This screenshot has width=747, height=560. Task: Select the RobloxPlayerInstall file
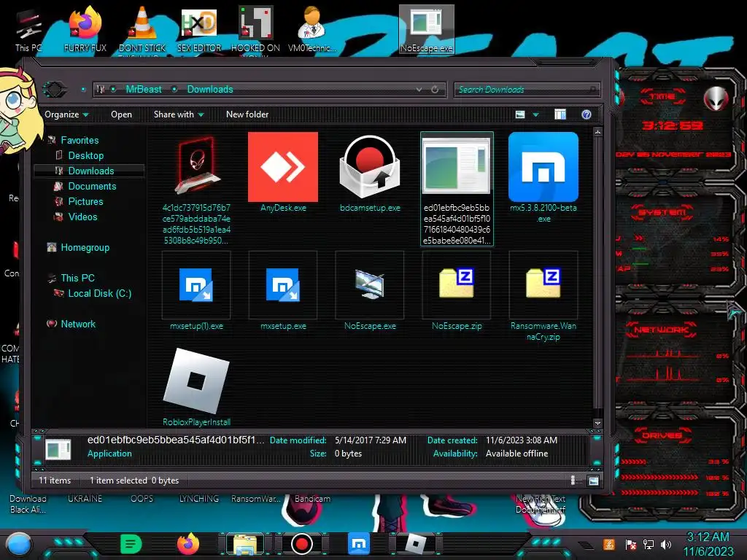pyautogui.click(x=196, y=381)
